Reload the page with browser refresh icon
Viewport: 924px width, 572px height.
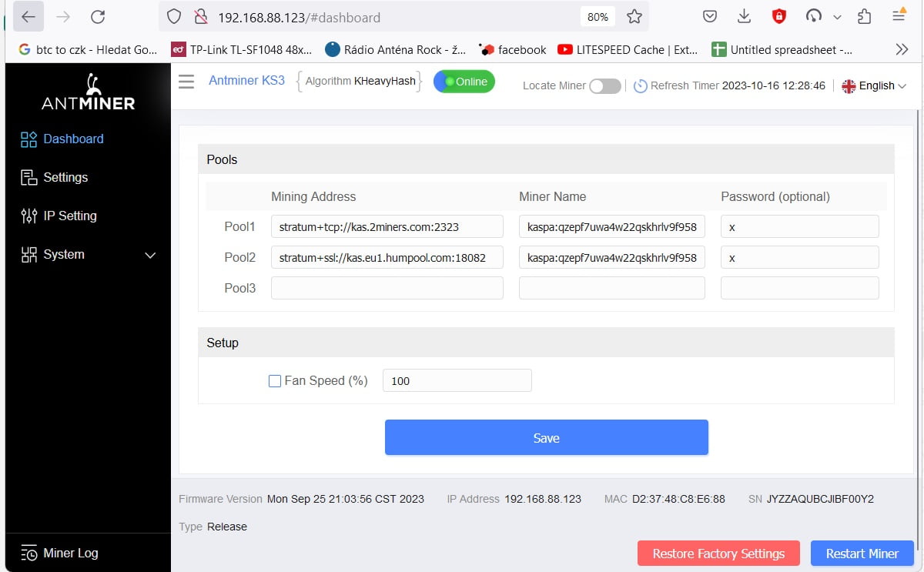[98, 17]
